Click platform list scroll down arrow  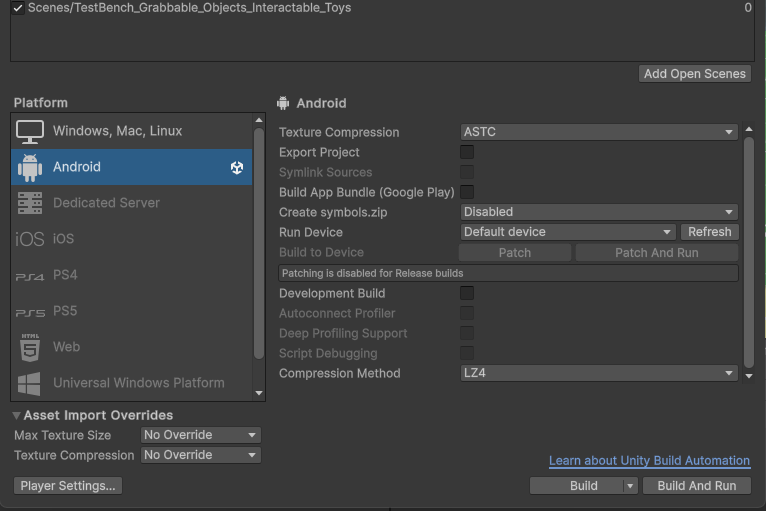259,393
